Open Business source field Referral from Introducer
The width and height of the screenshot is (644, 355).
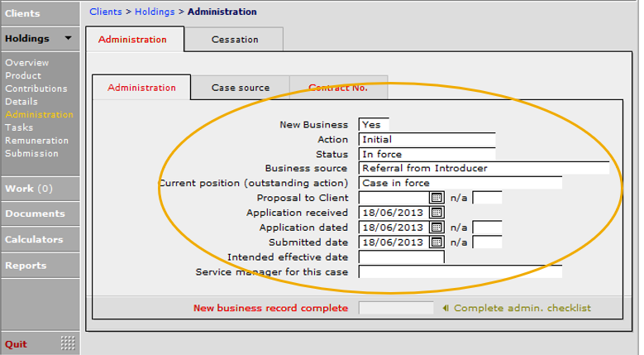(484, 168)
